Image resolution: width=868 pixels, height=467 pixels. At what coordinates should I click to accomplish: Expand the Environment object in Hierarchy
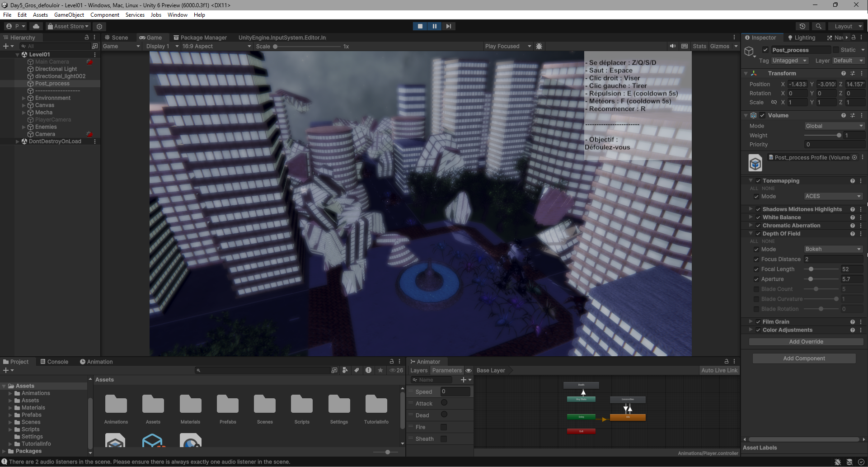click(x=24, y=98)
